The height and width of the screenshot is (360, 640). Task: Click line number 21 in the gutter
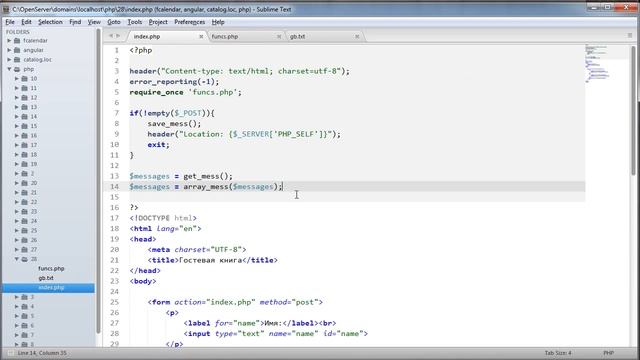114,260
